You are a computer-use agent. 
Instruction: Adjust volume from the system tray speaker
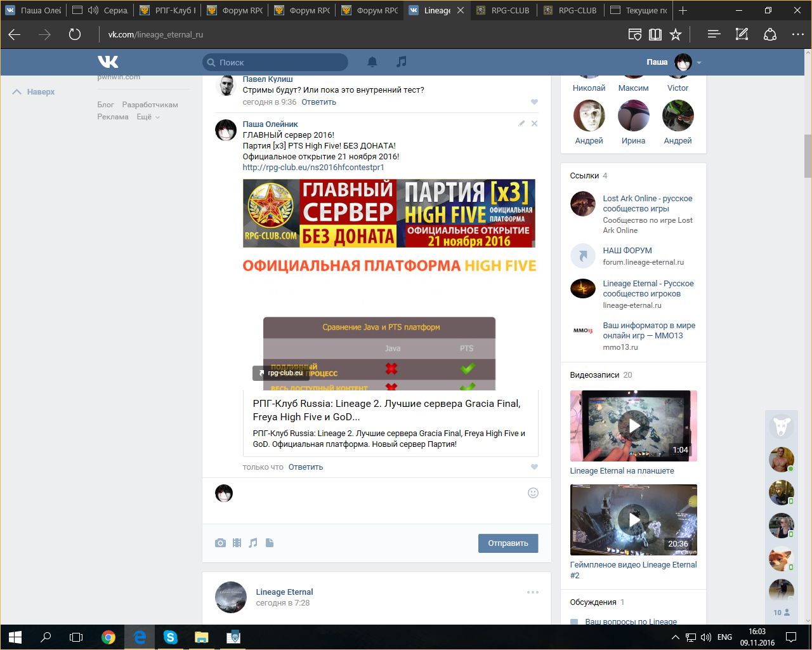coord(706,637)
